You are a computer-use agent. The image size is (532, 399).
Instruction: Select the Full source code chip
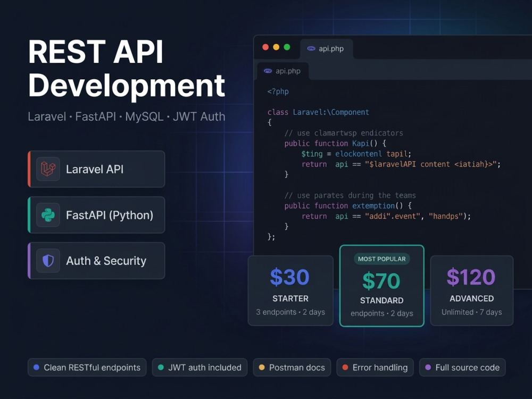pos(462,367)
